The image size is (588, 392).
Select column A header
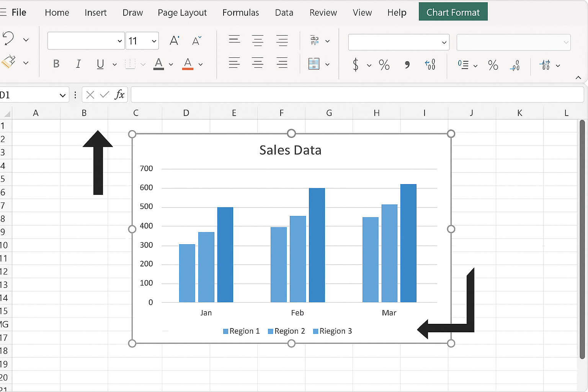tap(36, 113)
